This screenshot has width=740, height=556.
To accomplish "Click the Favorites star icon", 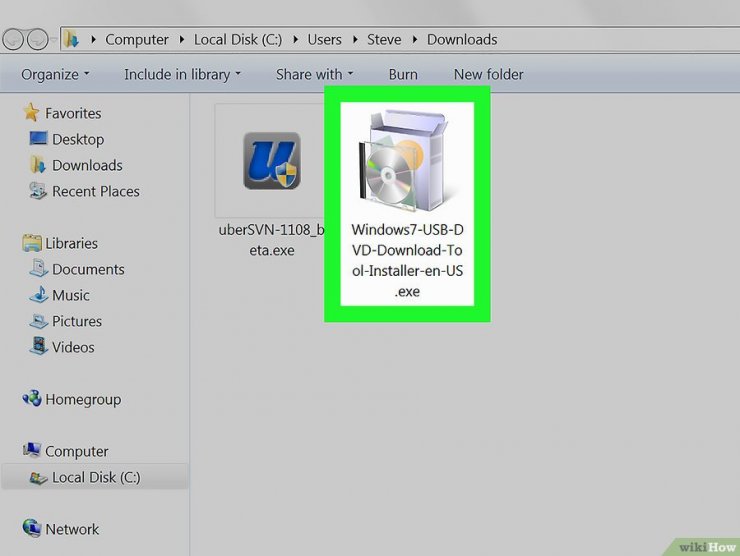I will [31, 112].
